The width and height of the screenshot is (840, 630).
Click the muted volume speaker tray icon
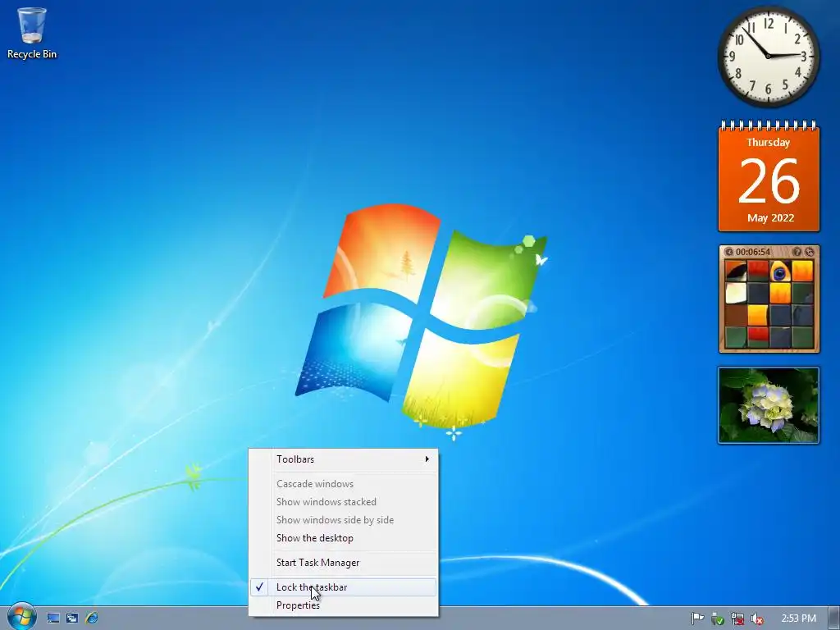click(757, 619)
